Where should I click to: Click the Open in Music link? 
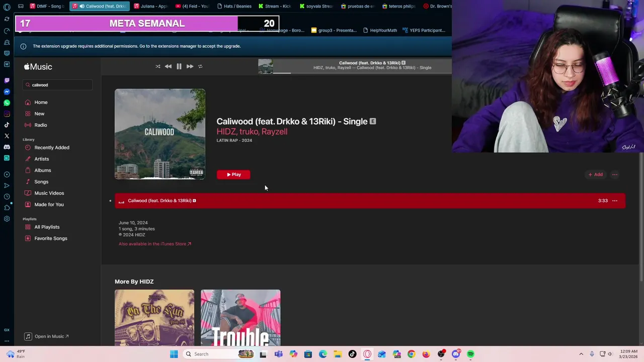point(47,336)
